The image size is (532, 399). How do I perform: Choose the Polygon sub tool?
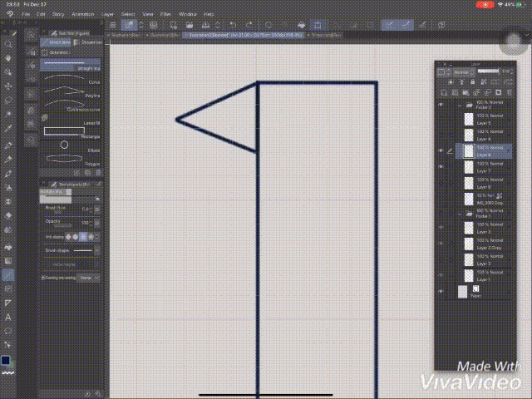pyautogui.click(x=71, y=160)
